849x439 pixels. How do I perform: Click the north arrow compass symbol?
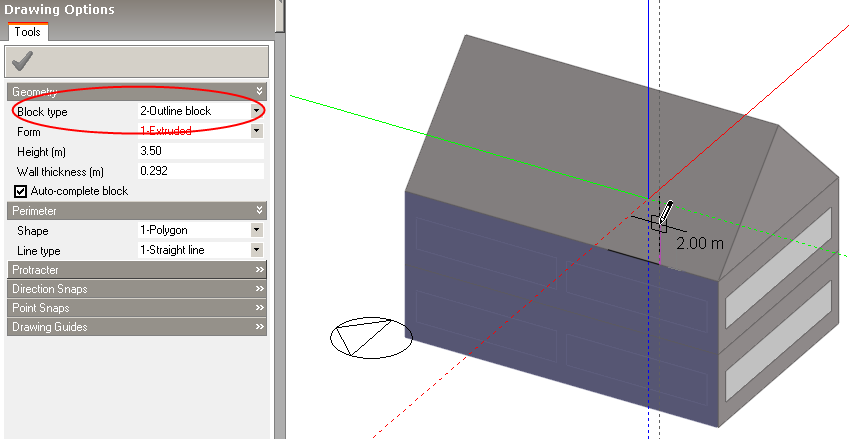tap(370, 338)
